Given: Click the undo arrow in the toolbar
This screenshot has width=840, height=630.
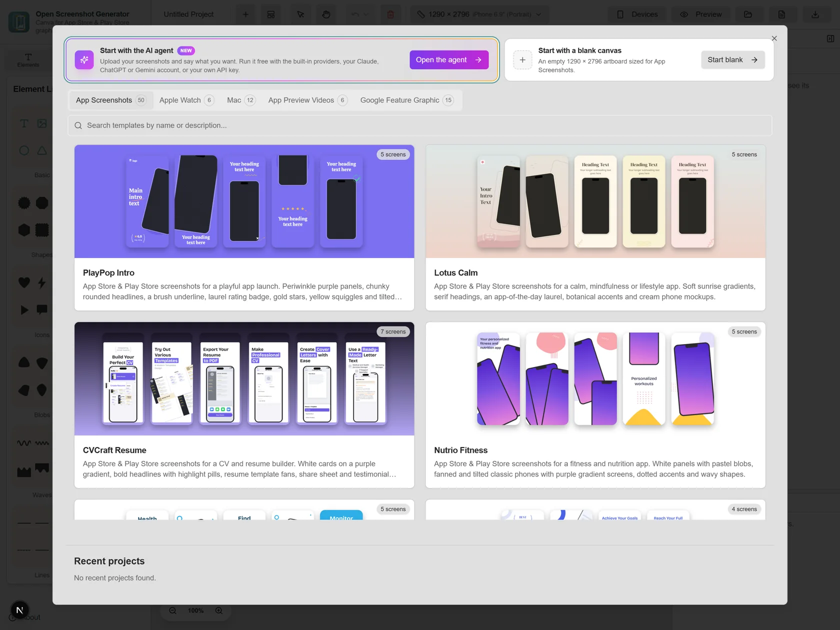Looking at the screenshot, I should (355, 14).
